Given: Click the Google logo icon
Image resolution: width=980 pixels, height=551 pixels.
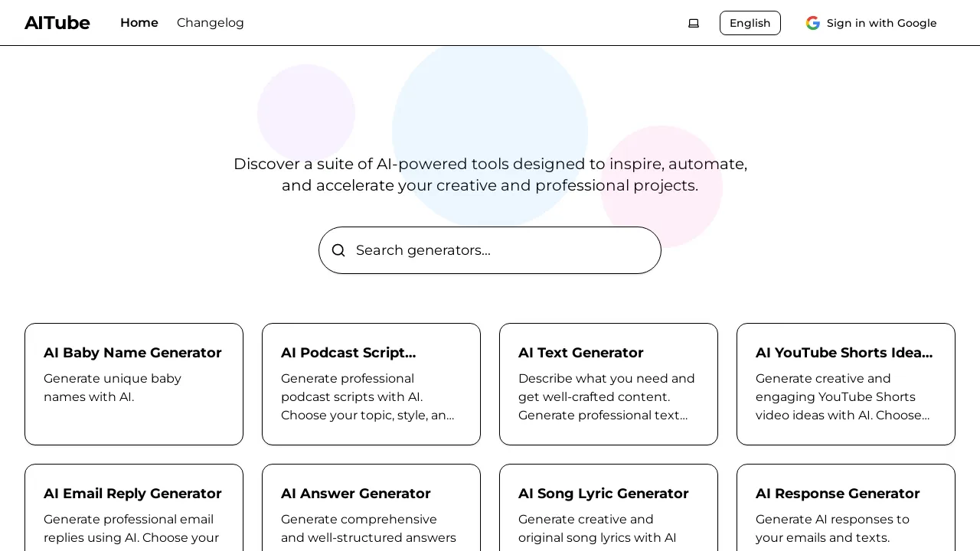Looking at the screenshot, I should (812, 23).
